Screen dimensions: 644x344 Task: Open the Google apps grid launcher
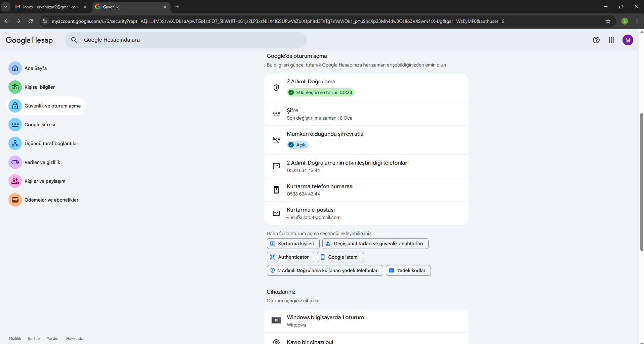pos(612,40)
